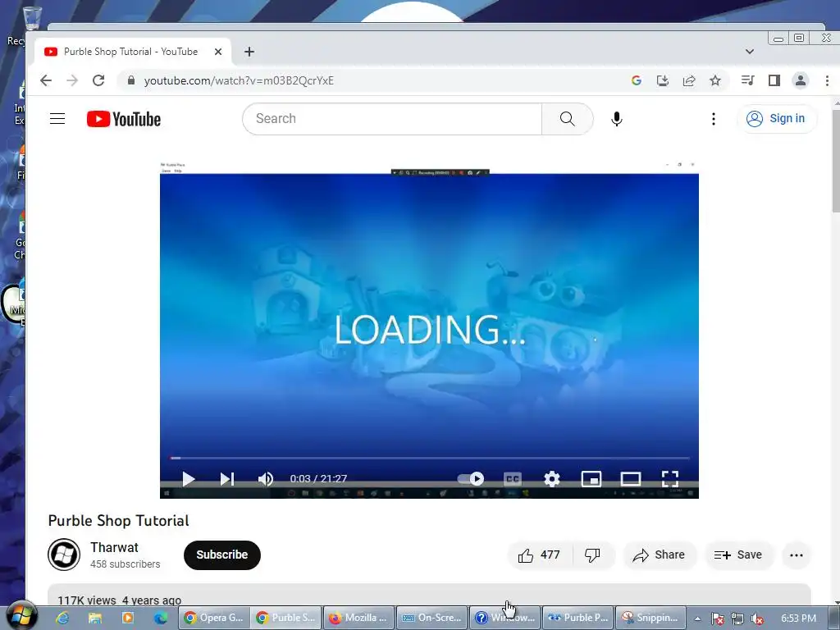Dislike the video
The image size is (840, 630).
pyautogui.click(x=592, y=555)
